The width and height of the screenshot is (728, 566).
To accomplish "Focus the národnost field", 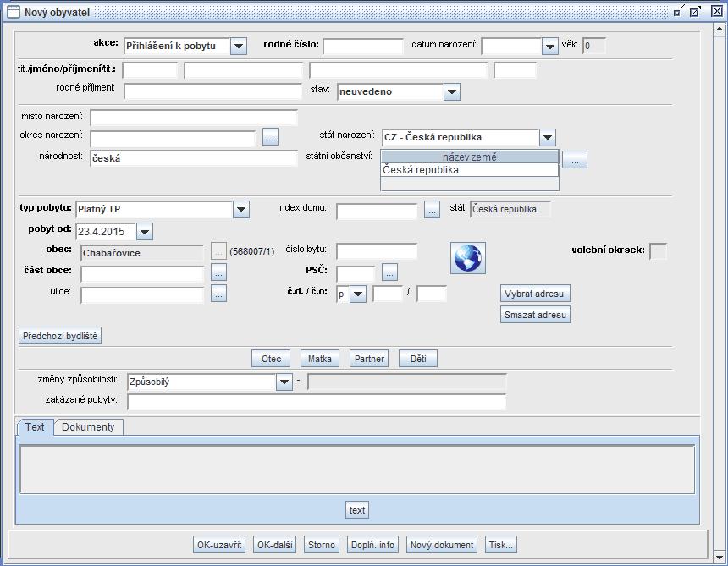I will click(x=194, y=158).
